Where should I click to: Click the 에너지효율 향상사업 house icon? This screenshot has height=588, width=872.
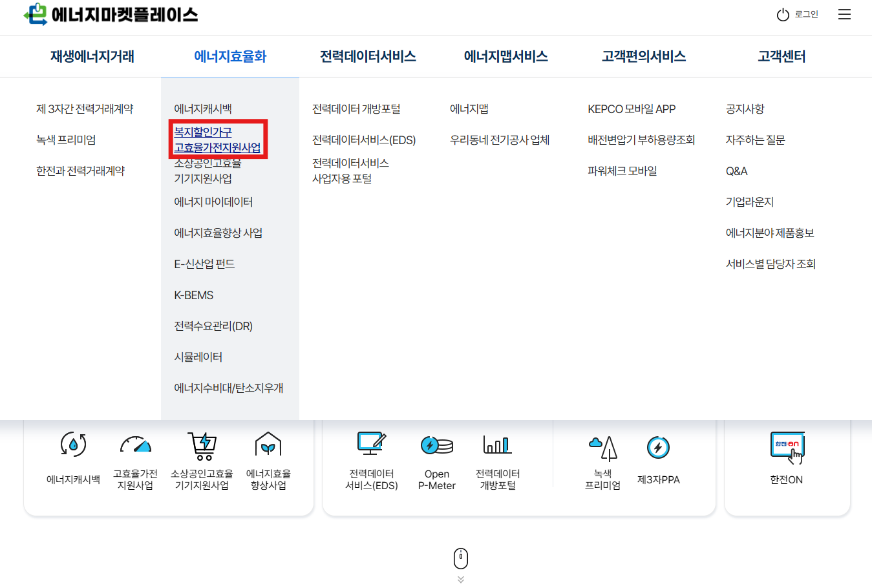(268, 445)
